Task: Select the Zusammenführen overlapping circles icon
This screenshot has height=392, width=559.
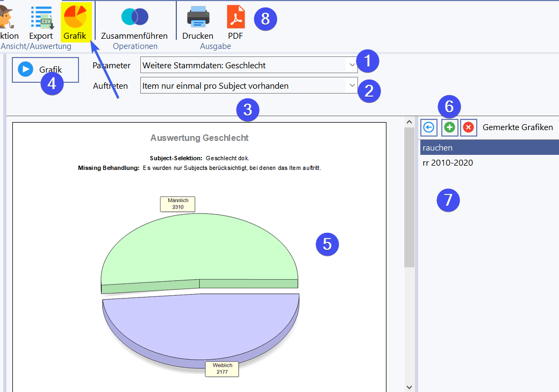Action: [x=134, y=18]
